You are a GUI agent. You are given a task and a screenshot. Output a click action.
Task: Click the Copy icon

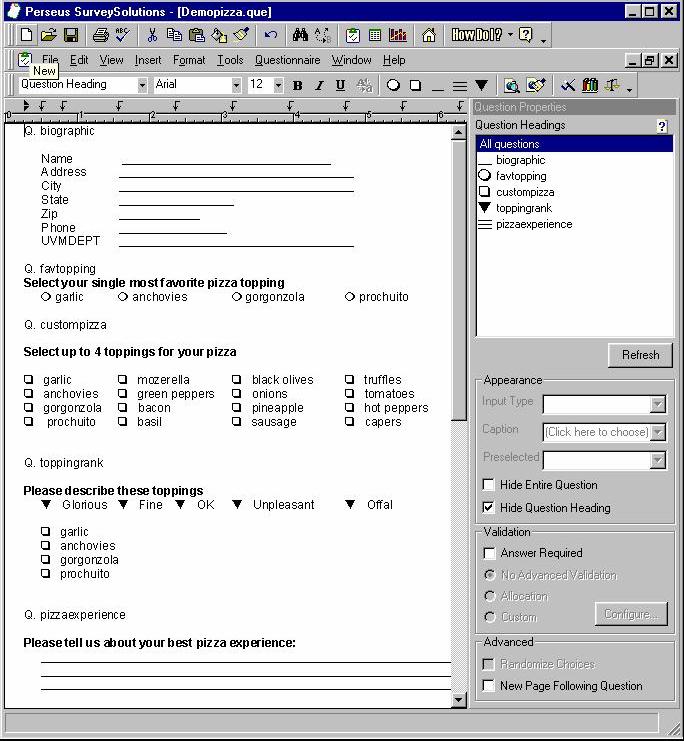pos(174,35)
